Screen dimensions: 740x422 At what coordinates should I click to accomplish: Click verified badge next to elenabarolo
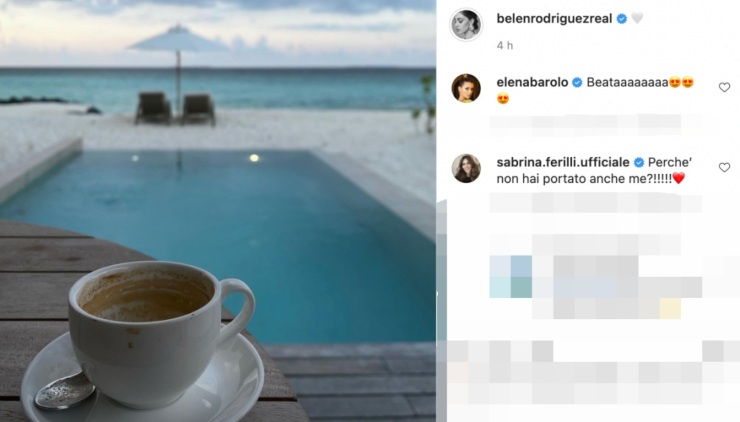click(577, 83)
